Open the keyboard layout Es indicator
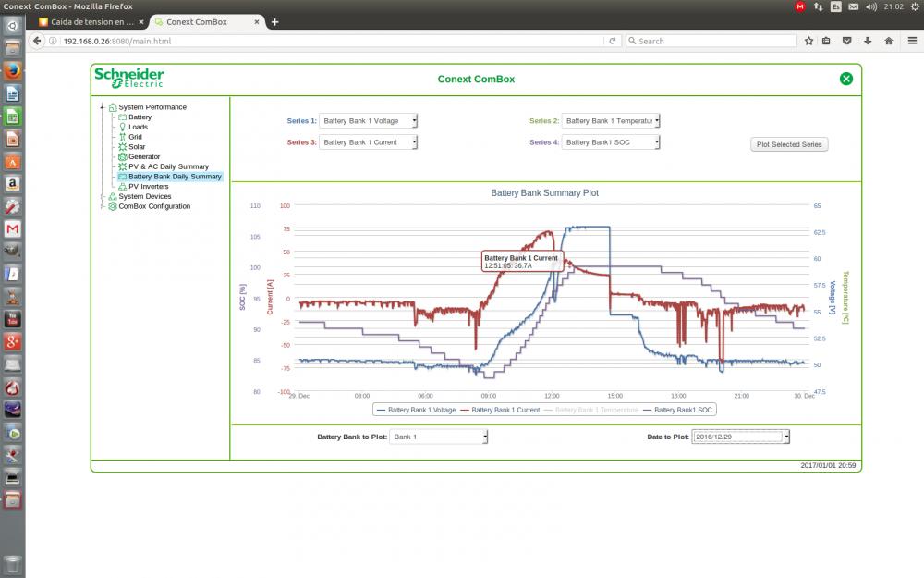This screenshot has height=578, width=924. [x=835, y=6]
